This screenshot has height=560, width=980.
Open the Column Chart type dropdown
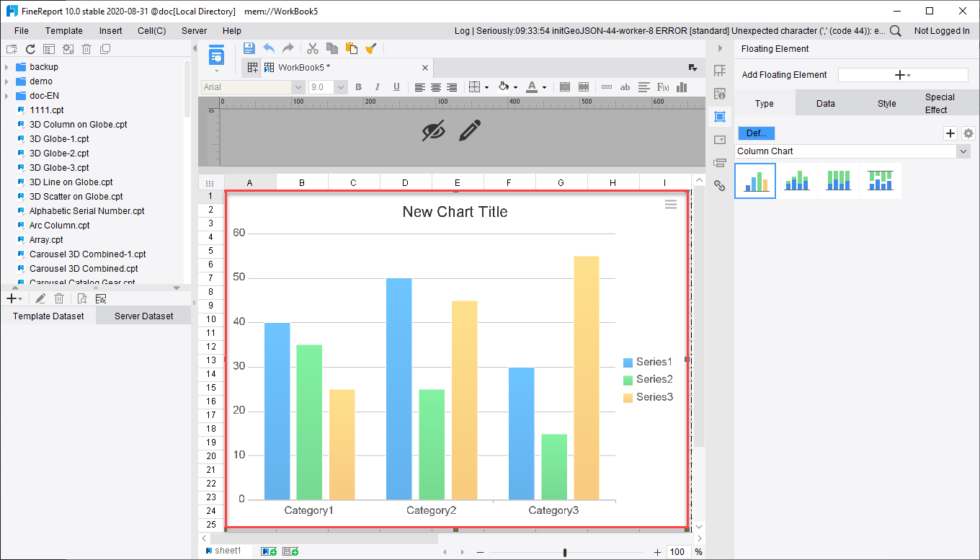point(963,151)
